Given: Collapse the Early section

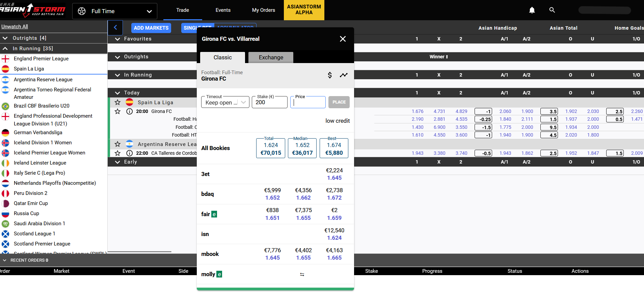Looking at the screenshot, I should (x=117, y=162).
